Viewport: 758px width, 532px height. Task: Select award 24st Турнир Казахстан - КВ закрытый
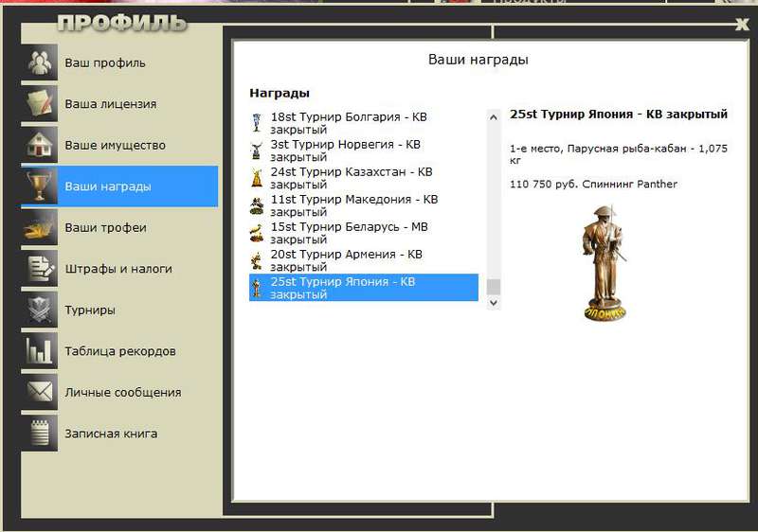(x=364, y=178)
